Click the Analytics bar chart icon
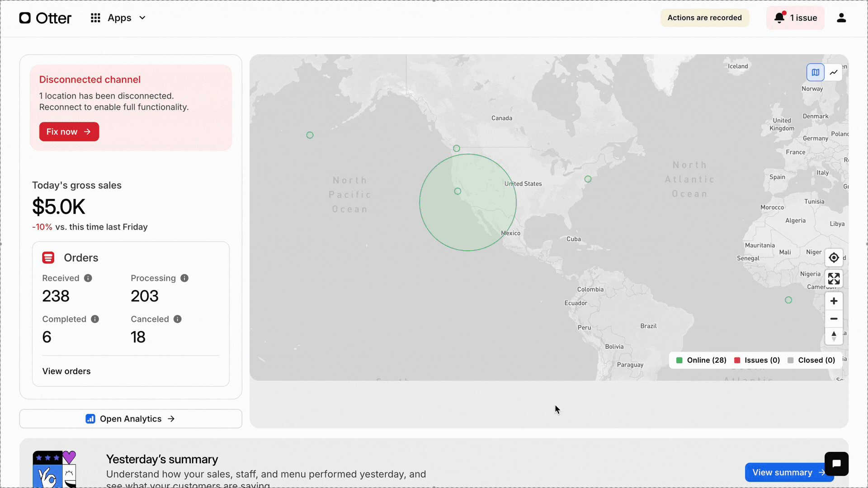This screenshot has width=868, height=488. click(90, 419)
